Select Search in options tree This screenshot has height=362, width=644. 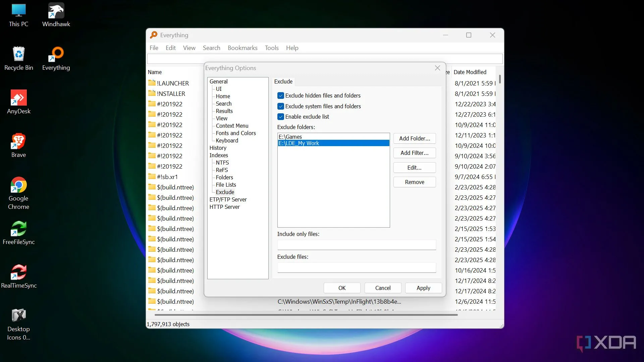click(x=224, y=104)
